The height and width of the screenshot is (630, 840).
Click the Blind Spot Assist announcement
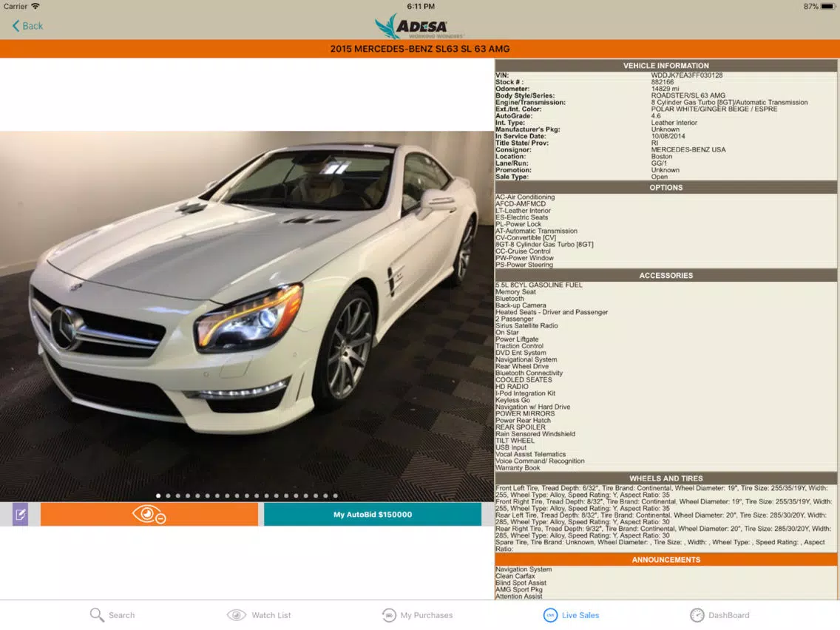(x=521, y=583)
